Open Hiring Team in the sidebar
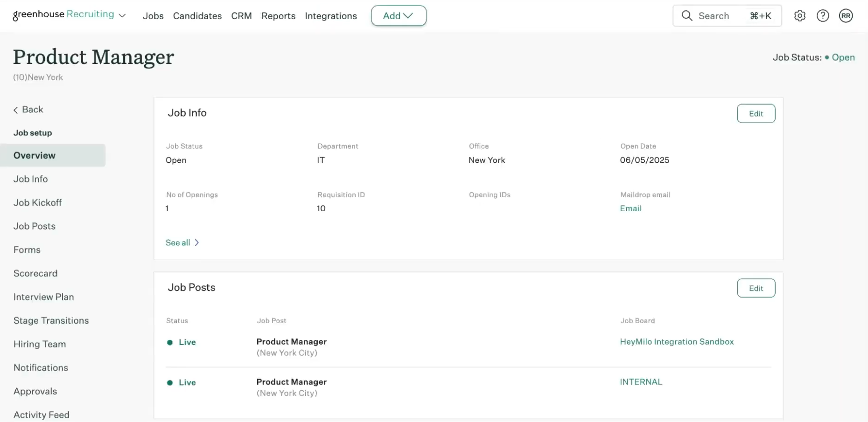 coord(40,344)
